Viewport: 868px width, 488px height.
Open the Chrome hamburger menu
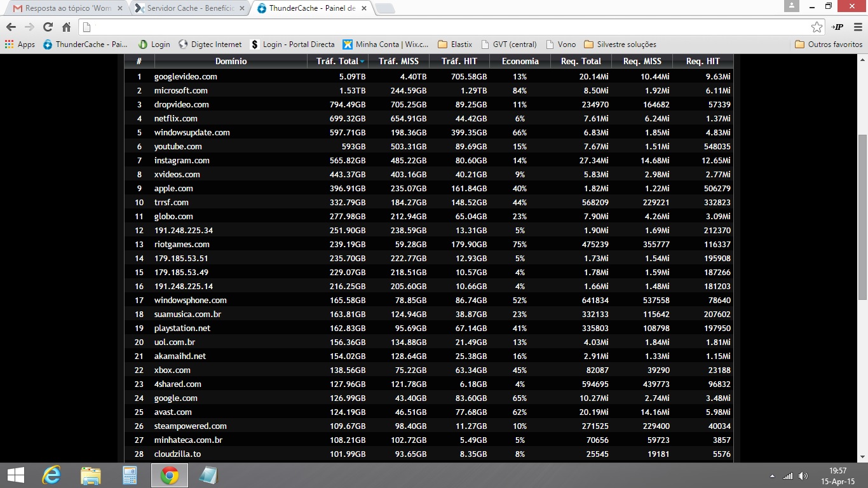[857, 27]
